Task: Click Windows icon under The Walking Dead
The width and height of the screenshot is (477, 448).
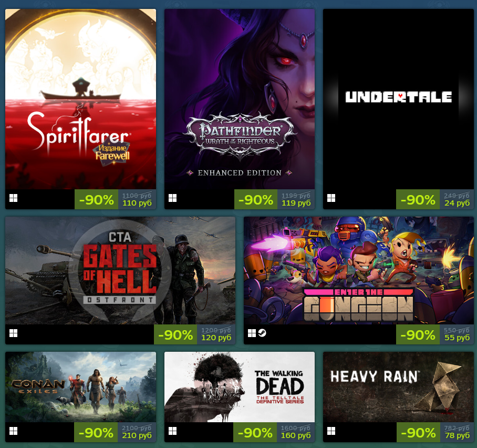Action: coord(172,431)
